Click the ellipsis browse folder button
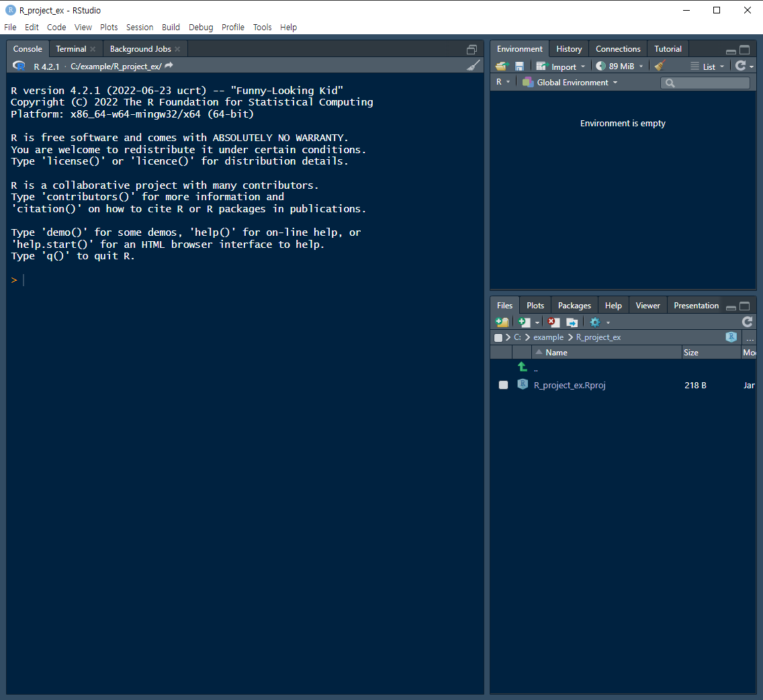The height and width of the screenshot is (700, 763). (x=750, y=338)
